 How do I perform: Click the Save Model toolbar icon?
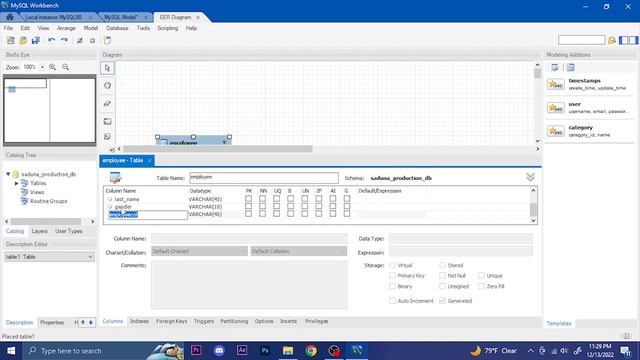pyautogui.click(x=36, y=40)
